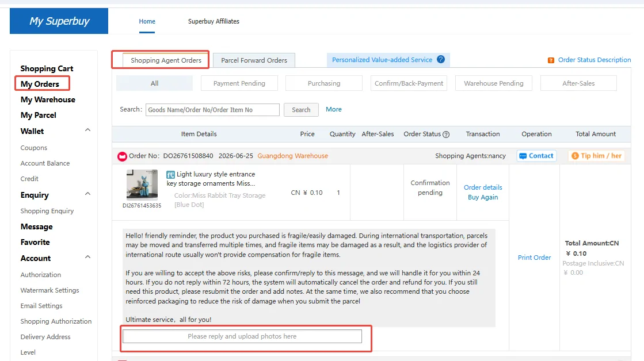
Task: Click the Buy Again link
Action: pyautogui.click(x=483, y=197)
